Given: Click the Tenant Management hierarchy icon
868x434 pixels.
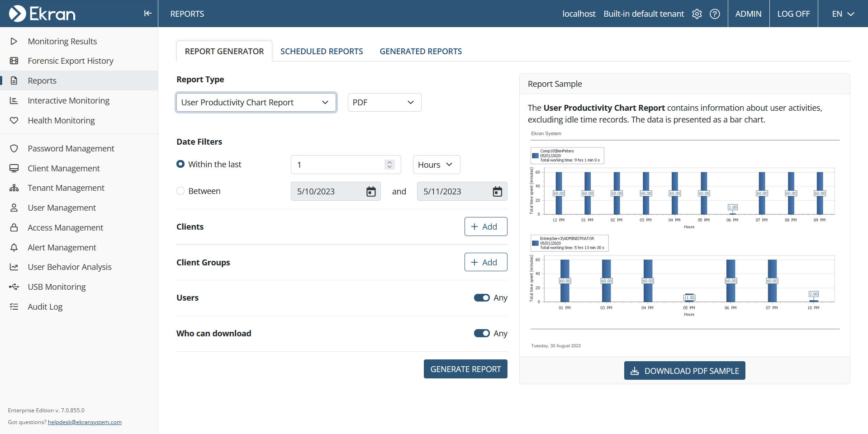Looking at the screenshot, I should pos(14,188).
